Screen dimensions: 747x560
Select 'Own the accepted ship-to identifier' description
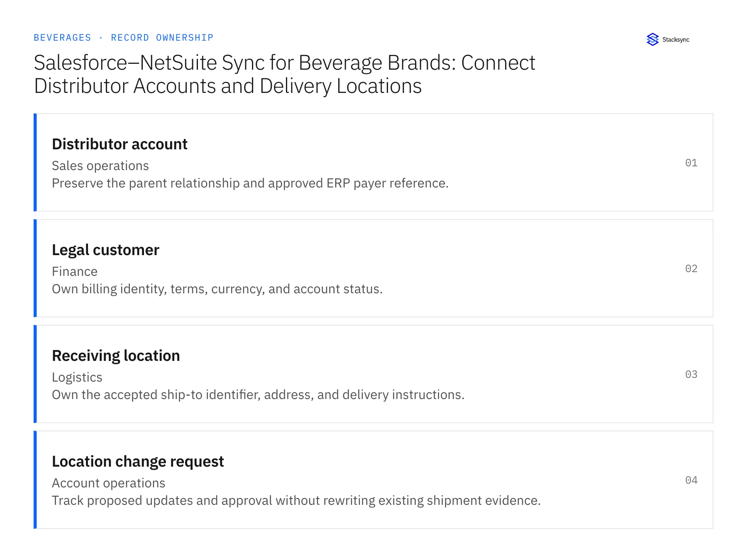point(258,395)
